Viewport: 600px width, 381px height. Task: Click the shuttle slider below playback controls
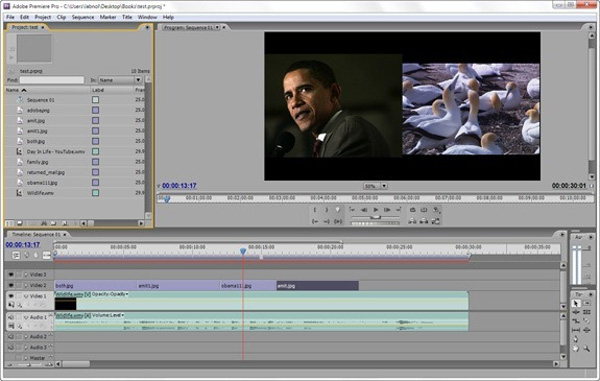(375, 217)
